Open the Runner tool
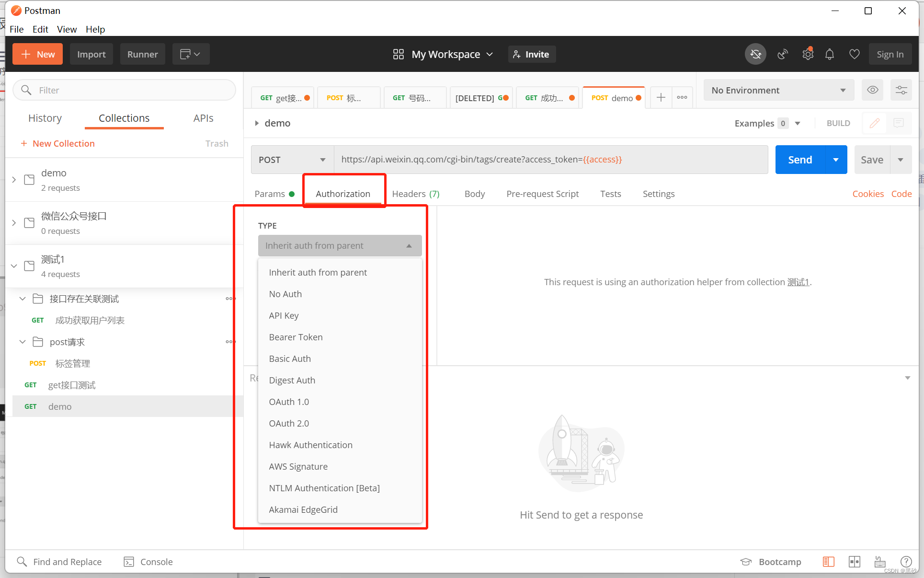This screenshot has height=578, width=924. click(x=142, y=54)
